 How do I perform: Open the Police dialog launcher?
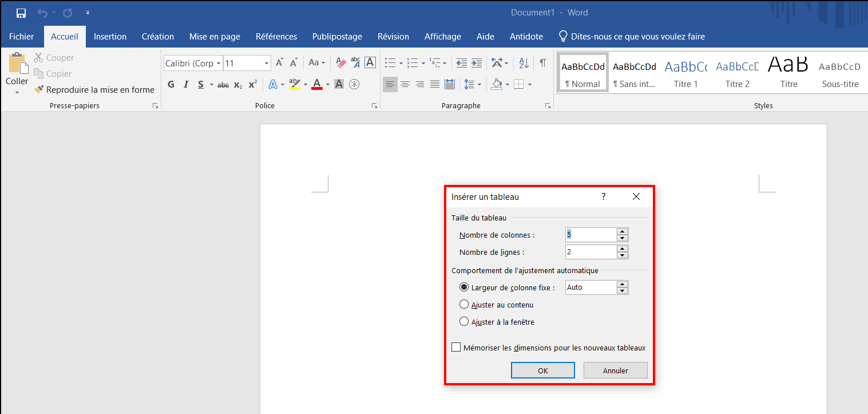point(374,106)
